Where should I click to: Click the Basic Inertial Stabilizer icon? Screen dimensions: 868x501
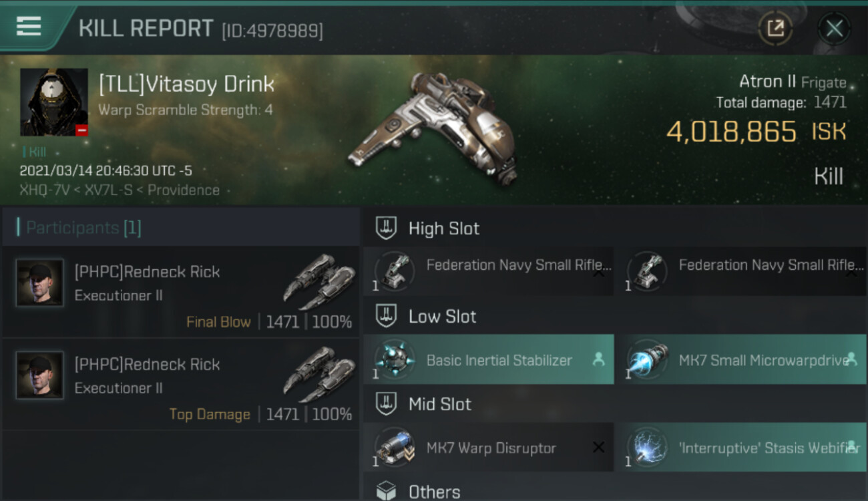pyautogui.click(x=394, y=360)
